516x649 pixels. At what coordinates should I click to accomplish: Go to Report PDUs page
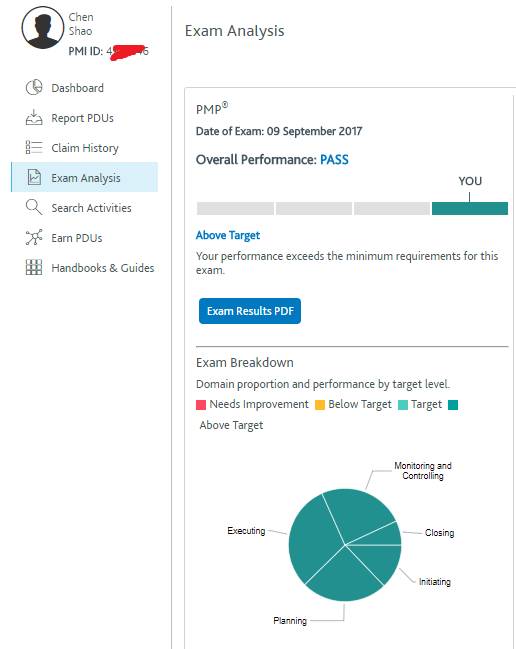82,118
